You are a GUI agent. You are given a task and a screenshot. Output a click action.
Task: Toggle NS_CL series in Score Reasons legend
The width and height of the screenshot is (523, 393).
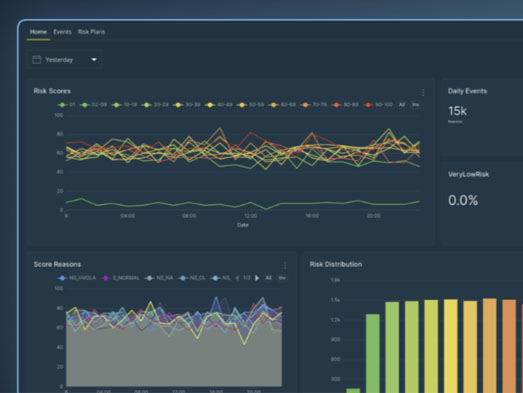tap(192, 278)
